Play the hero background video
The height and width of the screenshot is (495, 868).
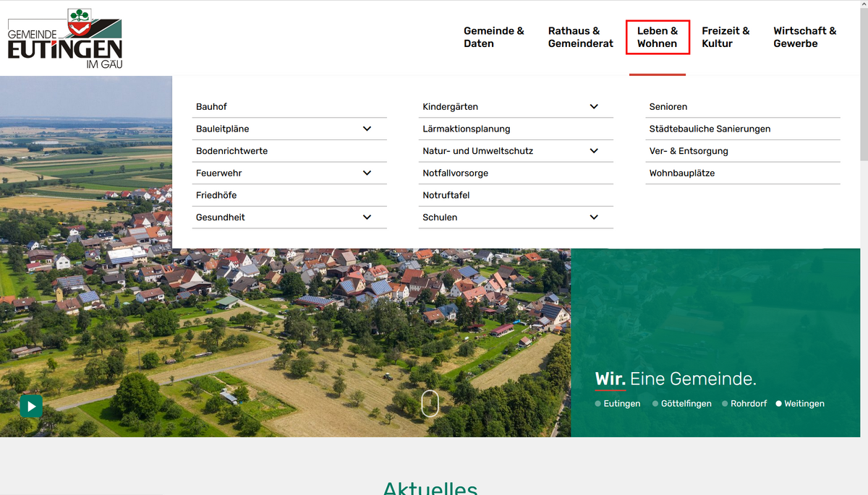point(31,406)
